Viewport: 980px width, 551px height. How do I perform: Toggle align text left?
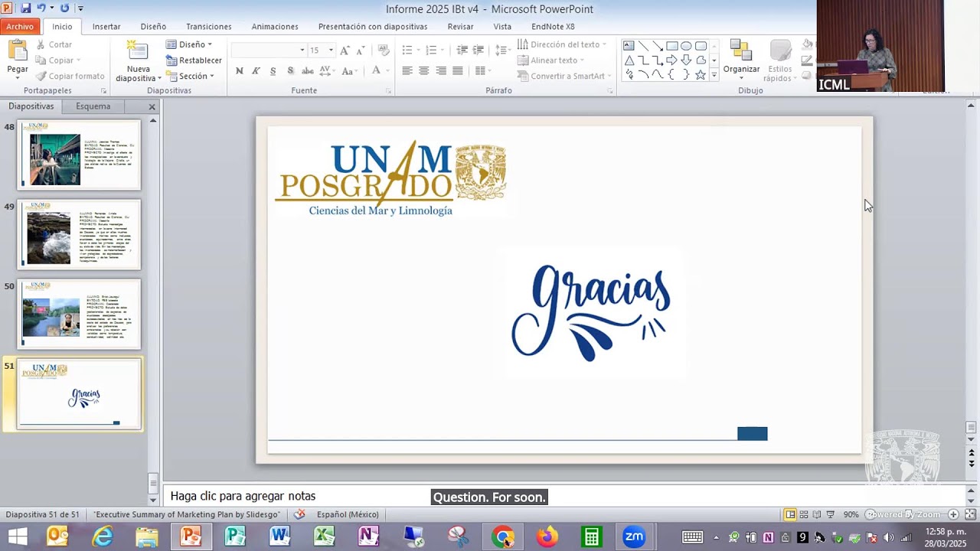point(407,71)
